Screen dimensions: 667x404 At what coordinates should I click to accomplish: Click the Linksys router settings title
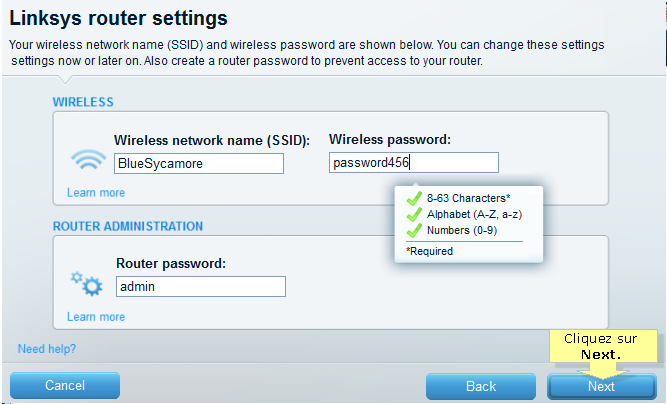(x=119, y=18)
